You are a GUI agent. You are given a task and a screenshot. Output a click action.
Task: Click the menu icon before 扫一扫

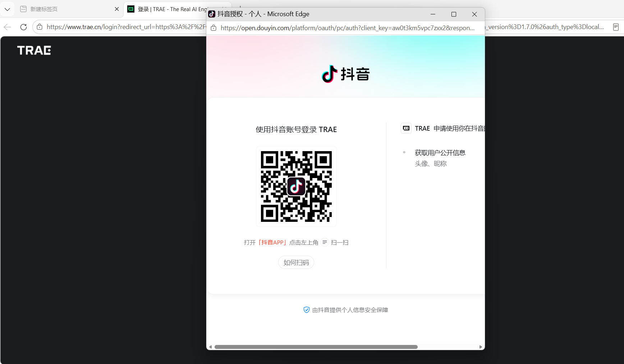click(x=325, y=242)
